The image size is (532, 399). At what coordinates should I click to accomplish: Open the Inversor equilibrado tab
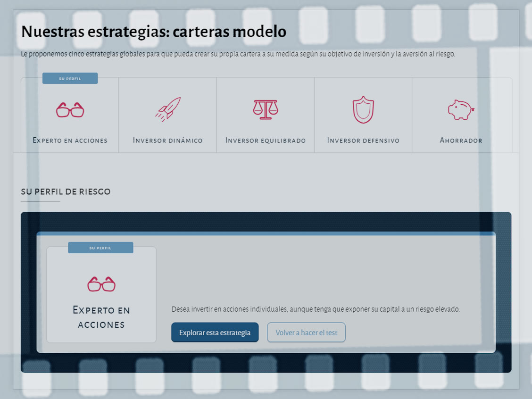tap(265, 140)
